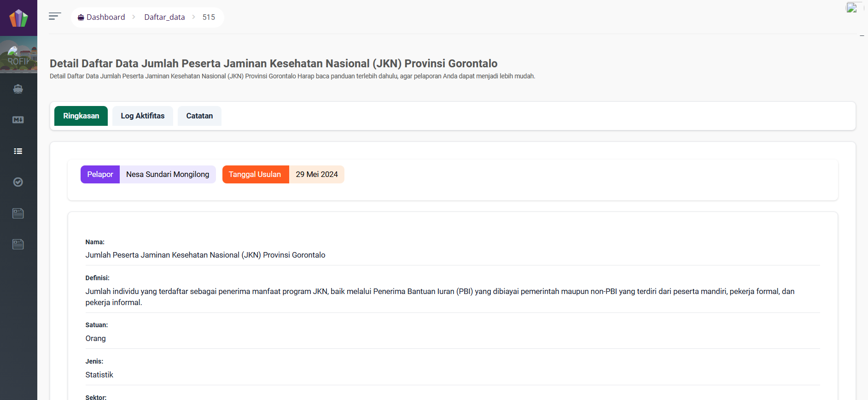Viewport: 868px width, 400px height.
Task: Switch to the Log Aktifitas tab
Action: click(143, 116)
